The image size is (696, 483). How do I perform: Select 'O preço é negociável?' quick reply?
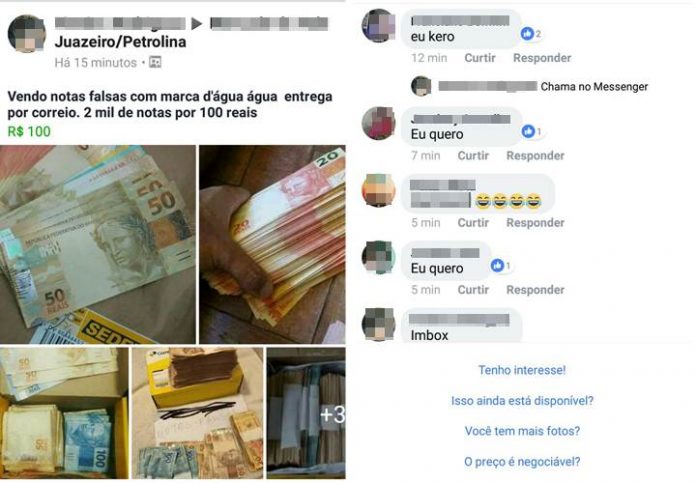coord(522,462)
